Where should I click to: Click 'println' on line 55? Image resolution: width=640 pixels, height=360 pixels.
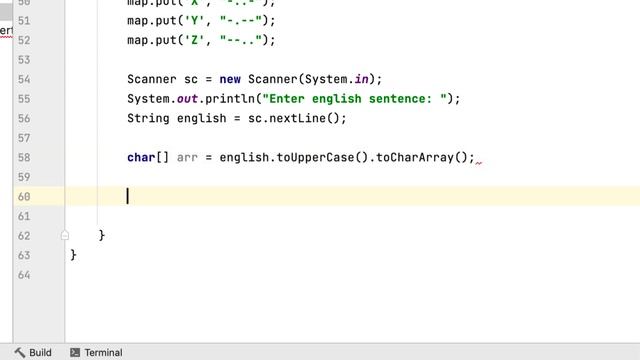pyautogui.click(x=230, y=99)
